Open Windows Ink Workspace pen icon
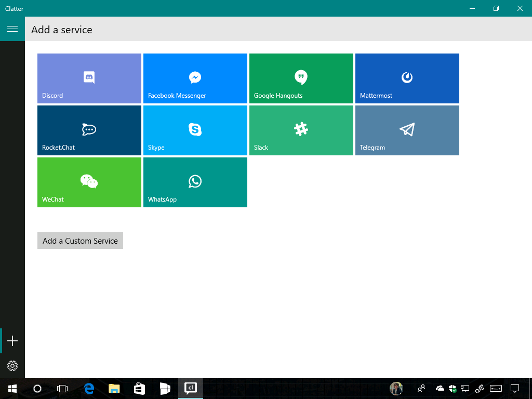 coord(480,389)
